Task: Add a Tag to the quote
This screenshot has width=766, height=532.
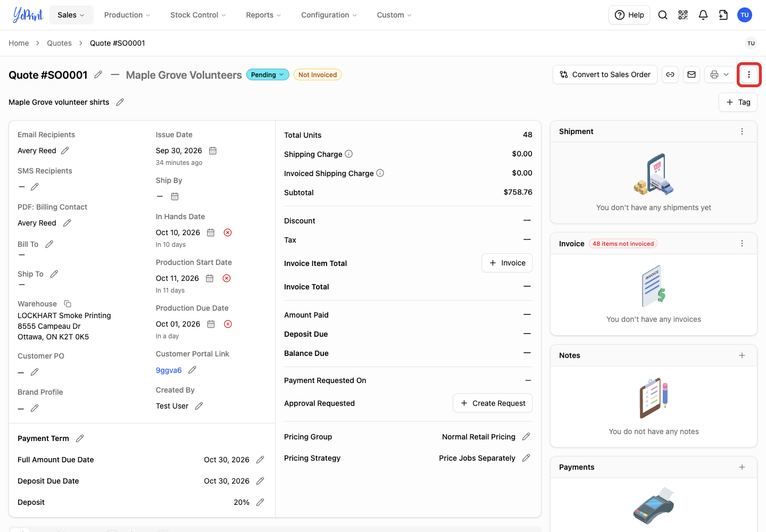Action: tap(738, 102)
